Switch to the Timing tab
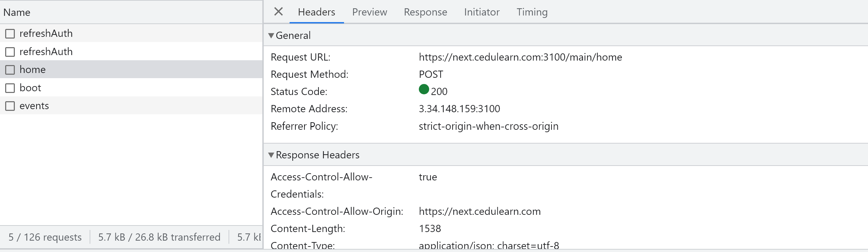The width and height of the screenshot is (868, 252). [532, 12]
